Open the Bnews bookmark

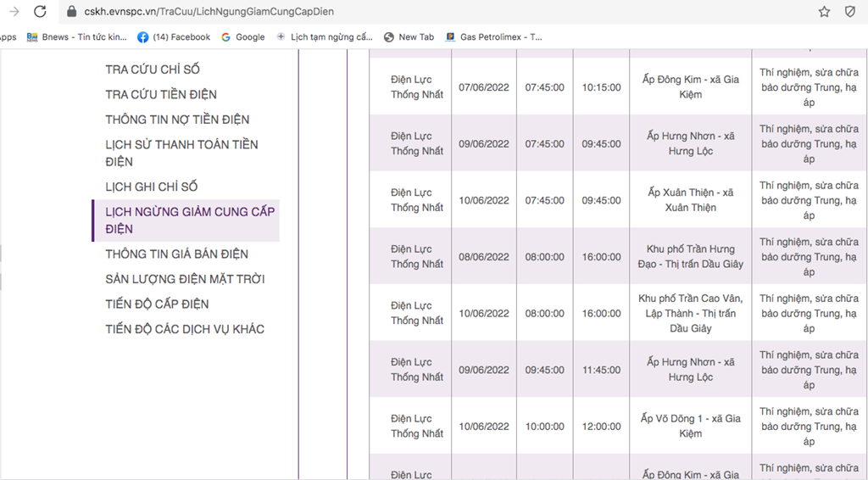[77, 37]
